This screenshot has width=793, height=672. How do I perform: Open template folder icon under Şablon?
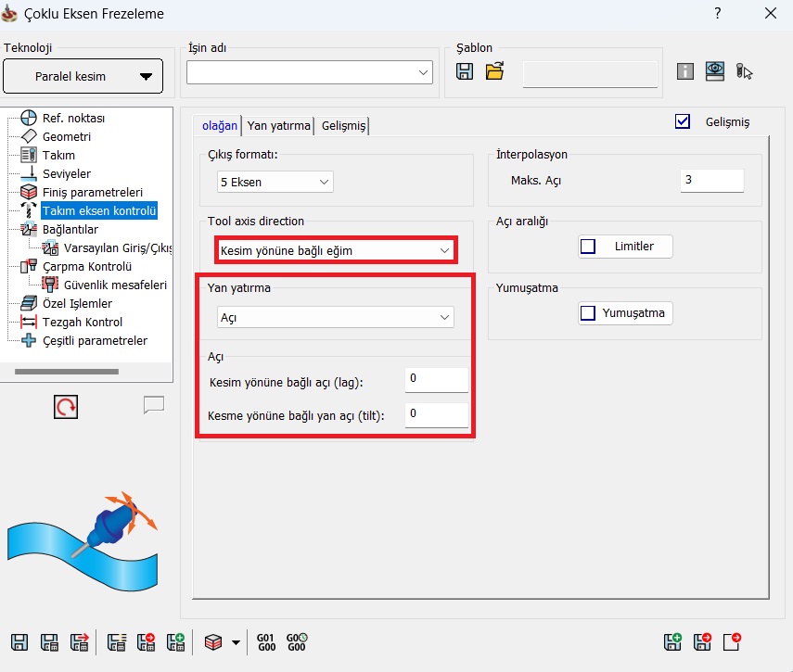click(494, 71)
